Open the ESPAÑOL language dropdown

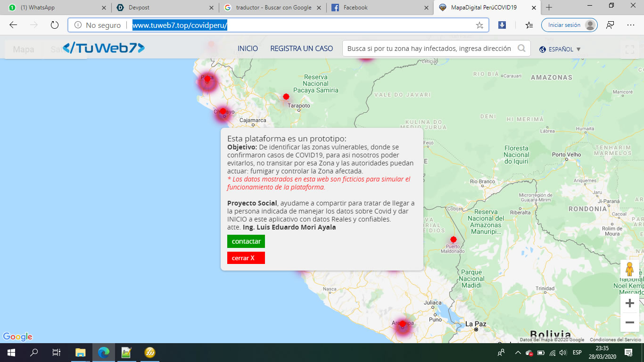click(560, 49)
